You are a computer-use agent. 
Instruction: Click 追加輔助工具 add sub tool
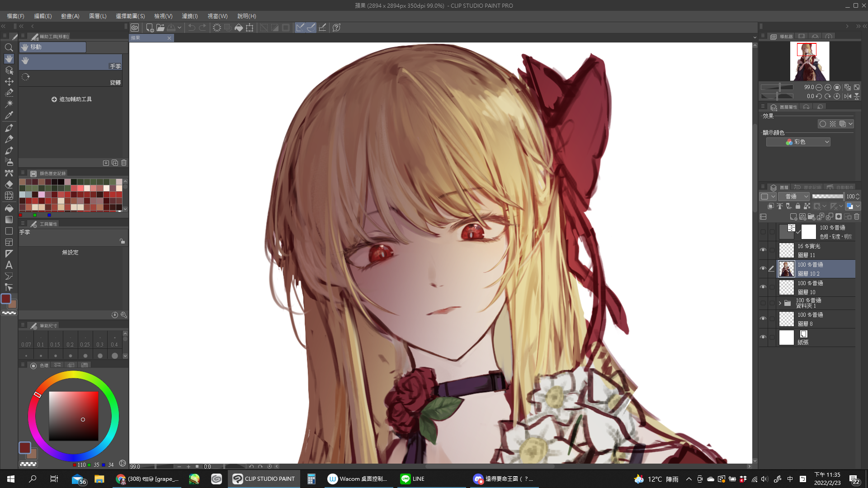[71, 99]
